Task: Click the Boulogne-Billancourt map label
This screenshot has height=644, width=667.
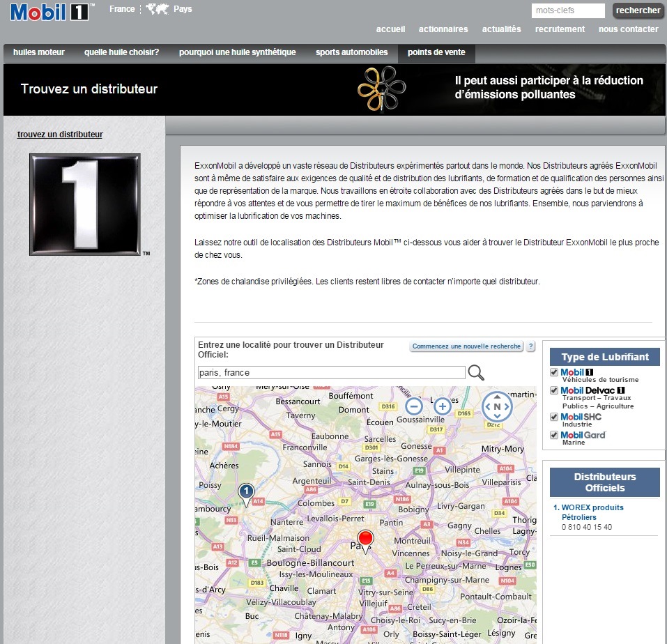Action: (310, 562)
